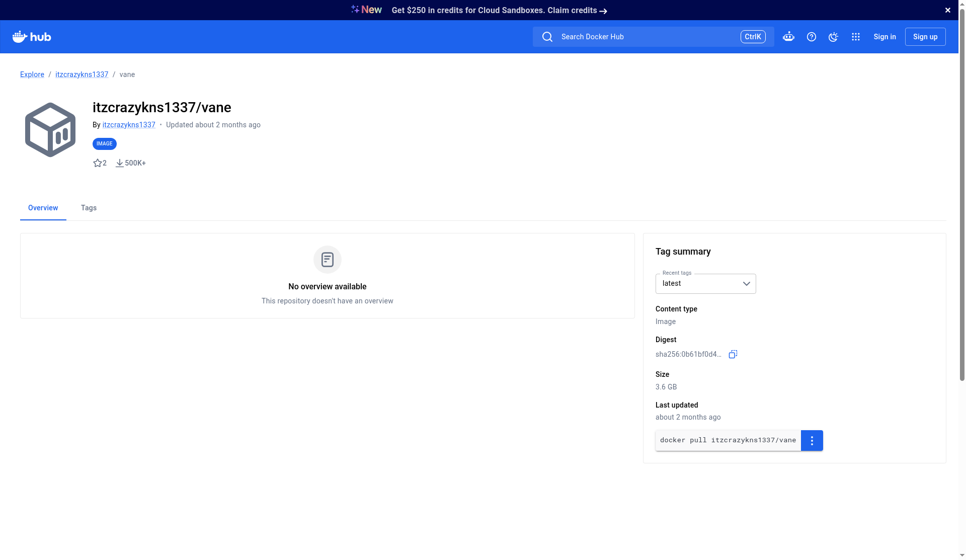Open the help question mark icon
This screenshot has width=966, height=560.
[x=812, y=37]
